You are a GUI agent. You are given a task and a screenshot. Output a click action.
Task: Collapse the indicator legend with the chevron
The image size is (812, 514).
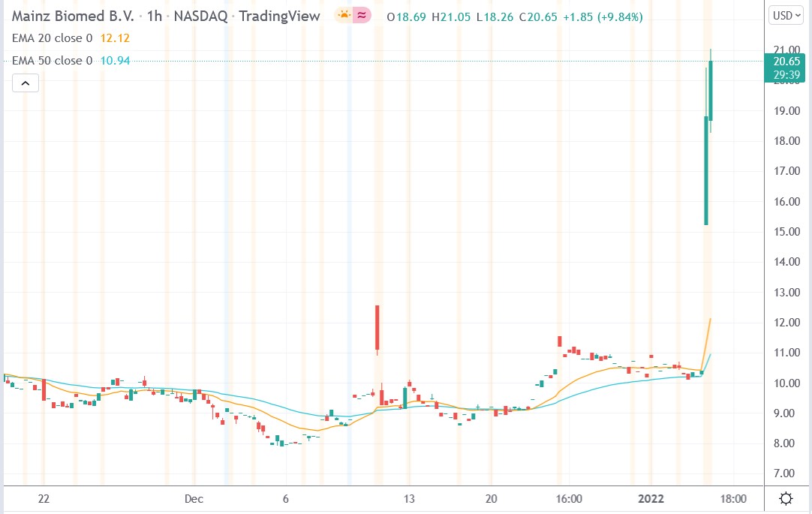[25, 83]
